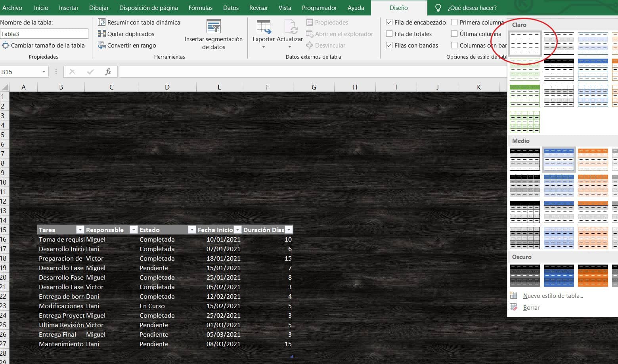Select the cell with date 08/03/2021

(219, 344)
